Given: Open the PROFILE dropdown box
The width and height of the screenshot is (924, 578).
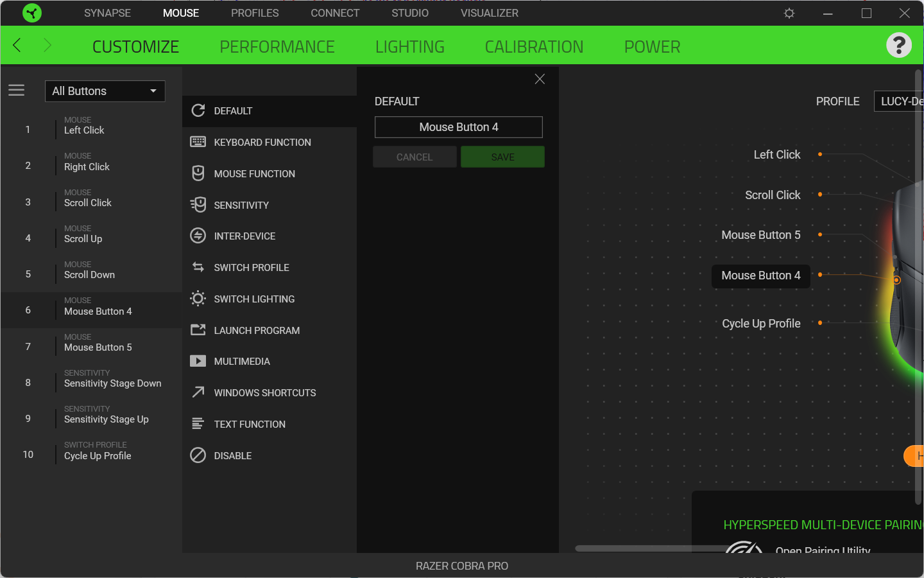Looking at the screenshot, I should coord(898,101).
